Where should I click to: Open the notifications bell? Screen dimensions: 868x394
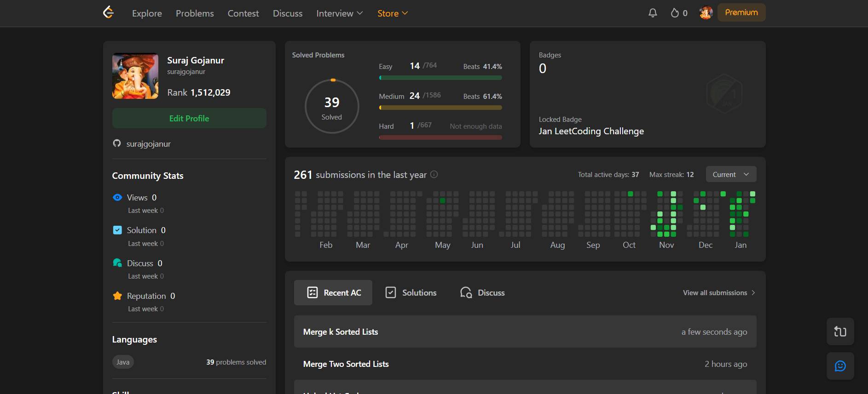click(x=653, y=13)
